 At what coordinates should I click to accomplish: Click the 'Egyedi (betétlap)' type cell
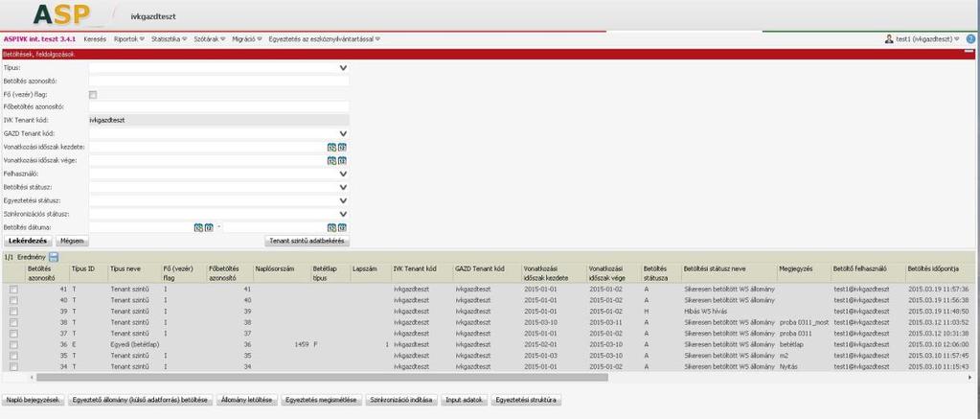(x=133, y=344)
